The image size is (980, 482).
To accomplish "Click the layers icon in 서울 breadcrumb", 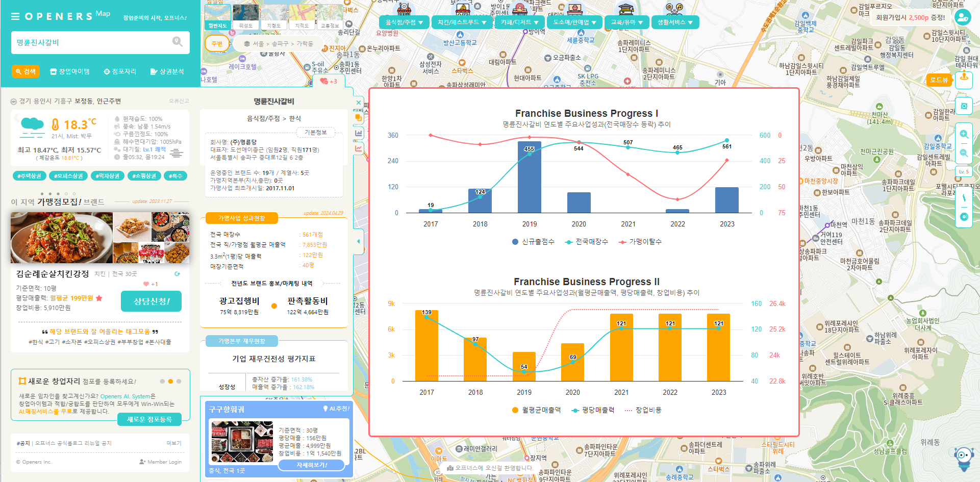I will tap(247, 44).
